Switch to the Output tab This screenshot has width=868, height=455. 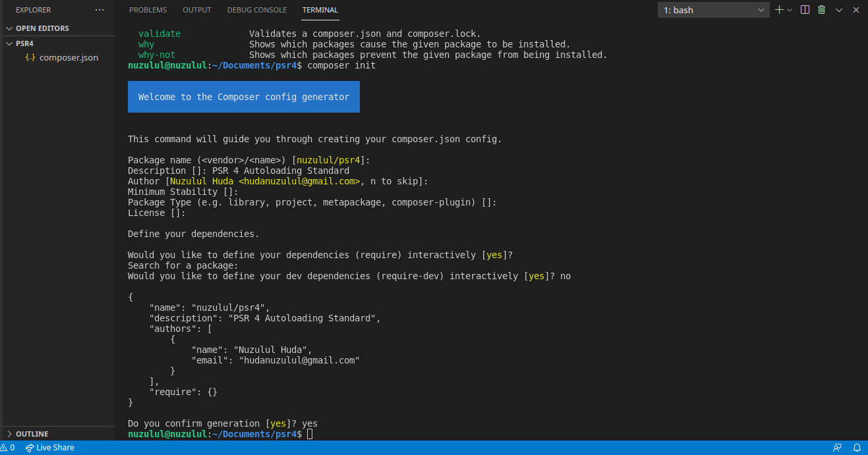click(x=197, y=10)
